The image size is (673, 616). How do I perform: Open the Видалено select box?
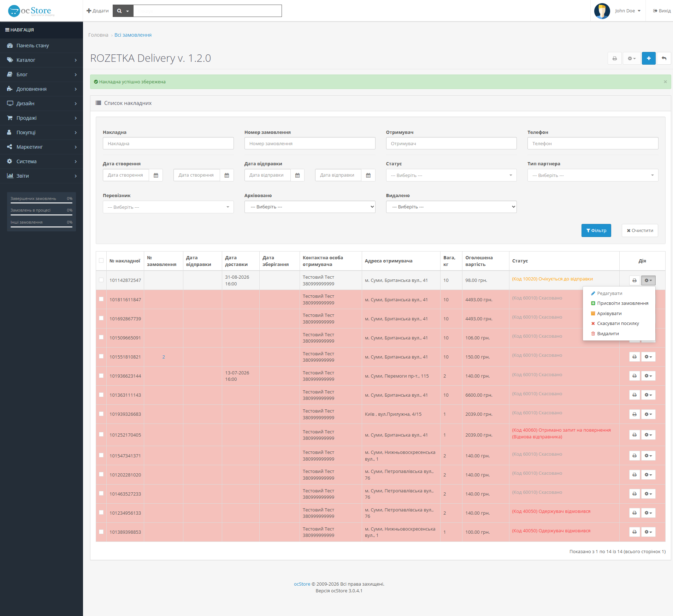[x=451, y=207]
